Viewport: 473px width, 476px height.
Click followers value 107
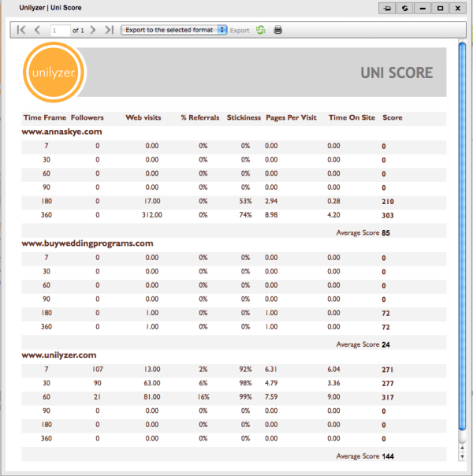(98, 369)
